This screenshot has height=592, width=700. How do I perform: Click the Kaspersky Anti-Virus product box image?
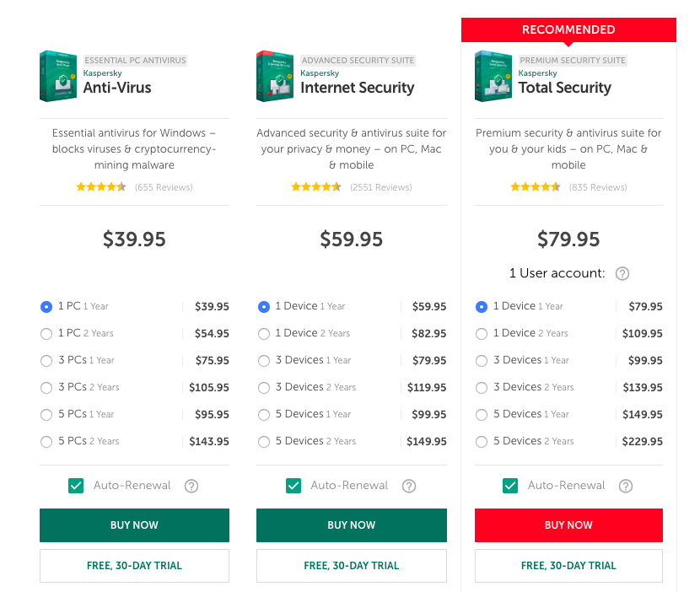pyautogui.click(x=58, y=76)
